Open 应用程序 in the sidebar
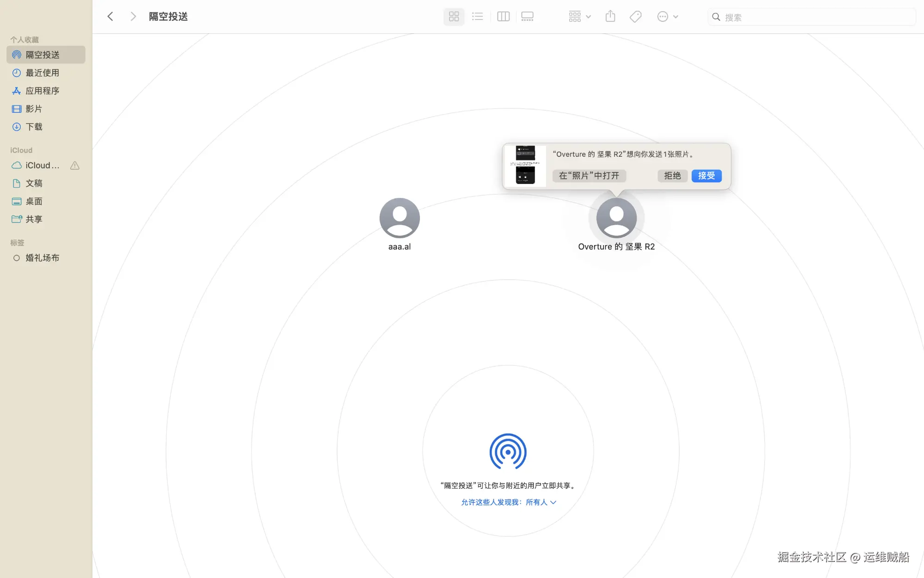Image resolution: width=924 pixels, height=578 pixels. coord(42,91)
